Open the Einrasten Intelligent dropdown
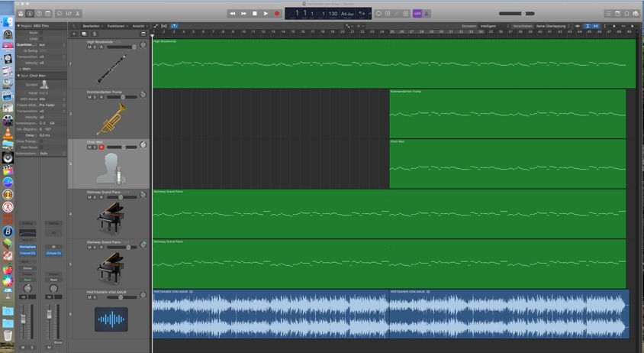Image resolution: width=644 pixels, height=353 pixels. pyautogui.click(x=494, y=26)
